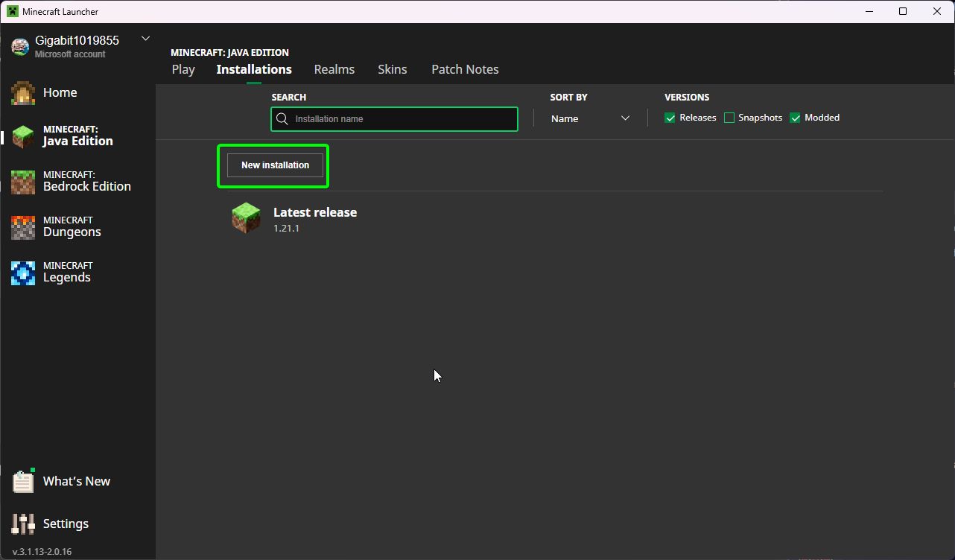Screen dimensions: 955x560
Task: Click the Microsoft account subtitle text
Action: (70, 54)
